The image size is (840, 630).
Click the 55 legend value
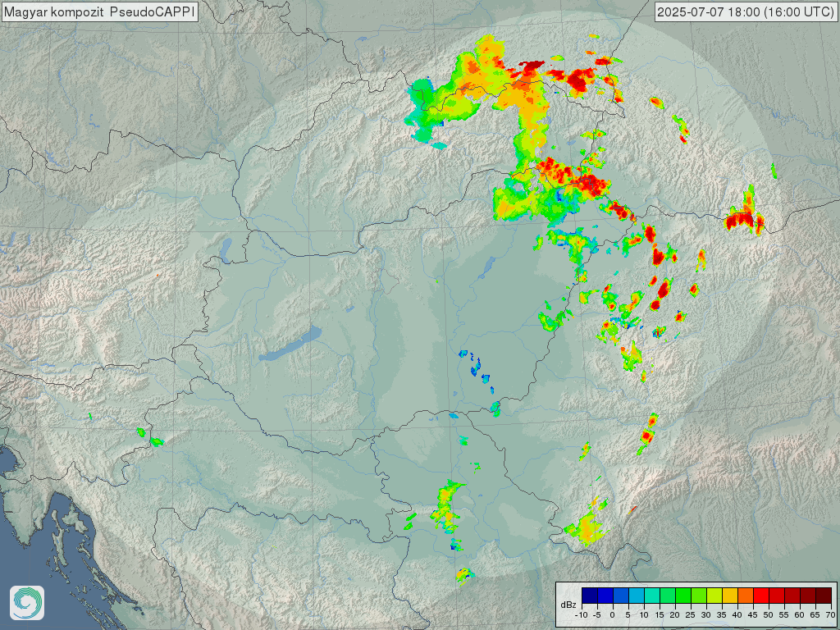coord(783,615)
